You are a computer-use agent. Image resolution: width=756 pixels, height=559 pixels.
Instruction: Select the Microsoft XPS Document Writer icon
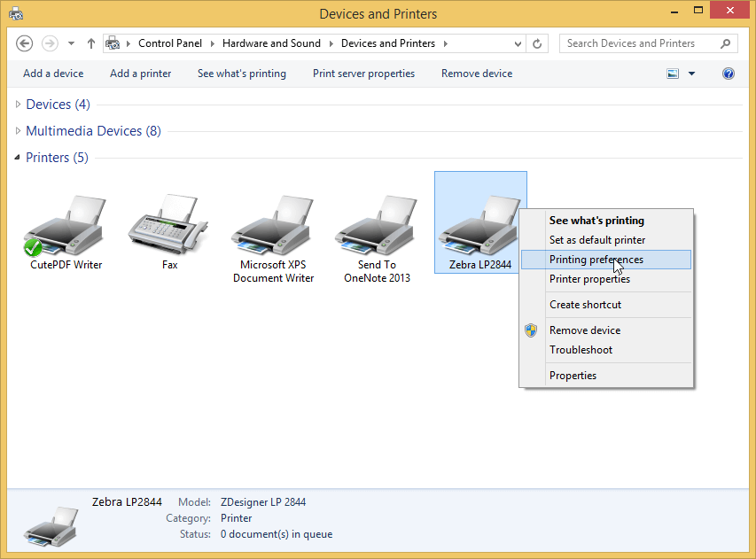(273, 226)
